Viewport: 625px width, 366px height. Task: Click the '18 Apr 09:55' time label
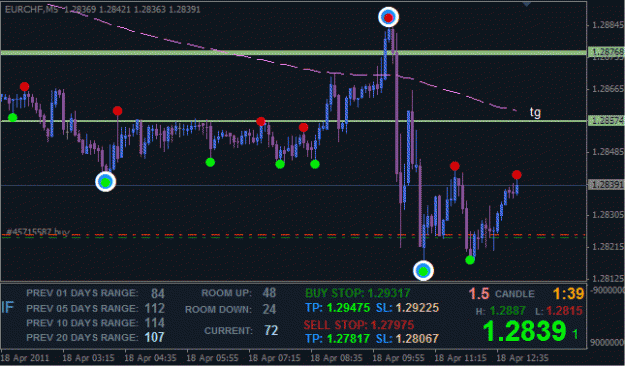coord(399,358)
